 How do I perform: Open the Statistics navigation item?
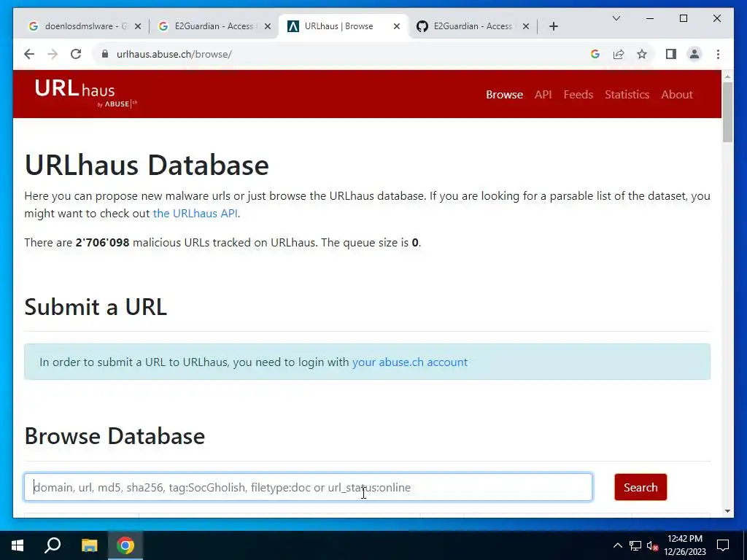(x=627, y=94)
